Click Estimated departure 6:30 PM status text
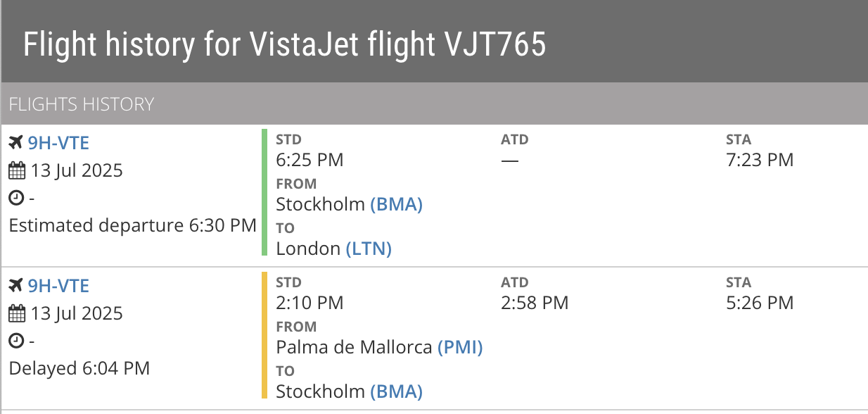The width and height of the screenshot is (868, 414). point(132,226)
